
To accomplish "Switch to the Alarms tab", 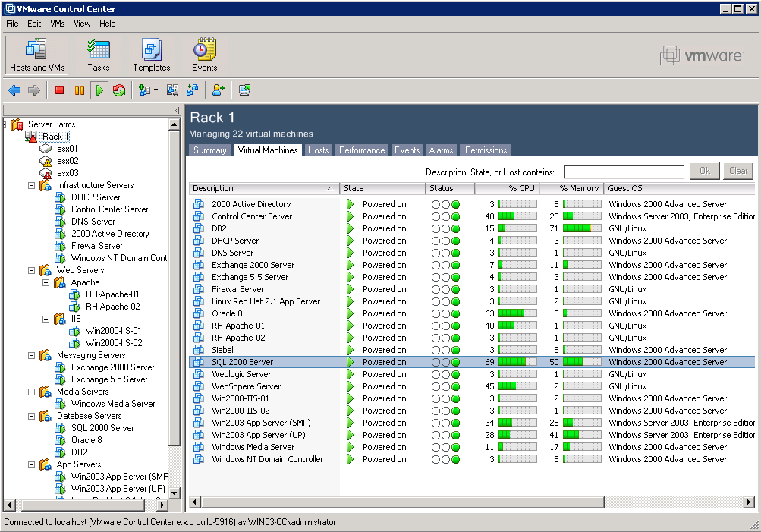I will coord(441,150).
